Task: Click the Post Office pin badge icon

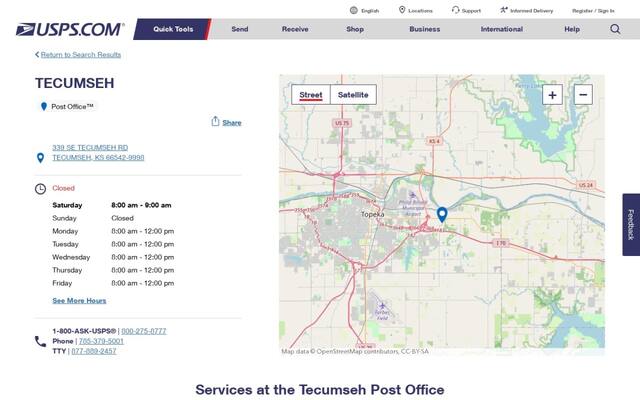Action: (44, 107)
